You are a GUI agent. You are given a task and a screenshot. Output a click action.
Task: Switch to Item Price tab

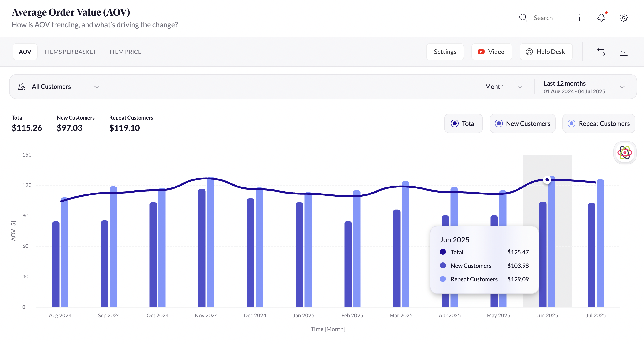pyautogui.click(x=126, y=52)
